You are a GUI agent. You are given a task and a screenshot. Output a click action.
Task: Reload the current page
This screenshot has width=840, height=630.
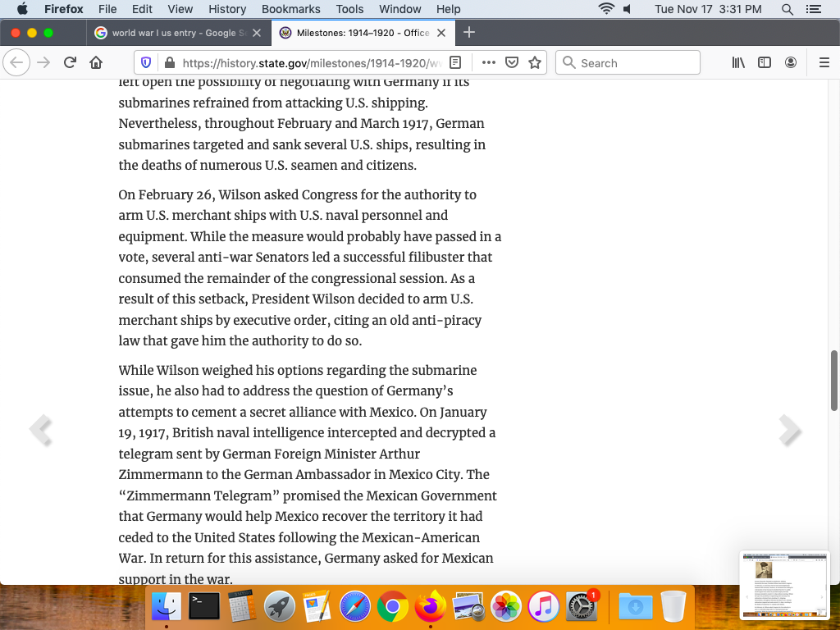tap(70, 63)
